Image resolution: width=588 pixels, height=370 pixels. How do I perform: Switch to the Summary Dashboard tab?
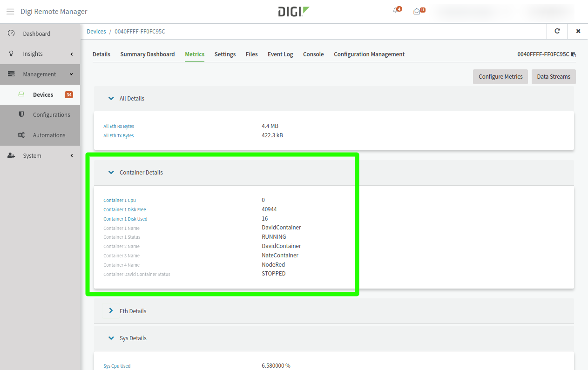[148, 54]
